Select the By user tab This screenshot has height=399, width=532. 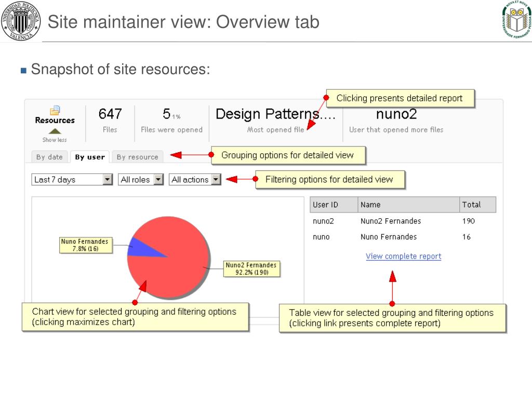point(89,157)
